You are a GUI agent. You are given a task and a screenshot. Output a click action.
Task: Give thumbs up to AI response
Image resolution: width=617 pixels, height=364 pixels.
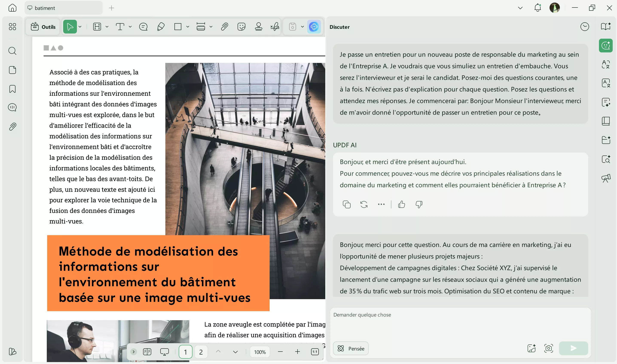(402, 204)
